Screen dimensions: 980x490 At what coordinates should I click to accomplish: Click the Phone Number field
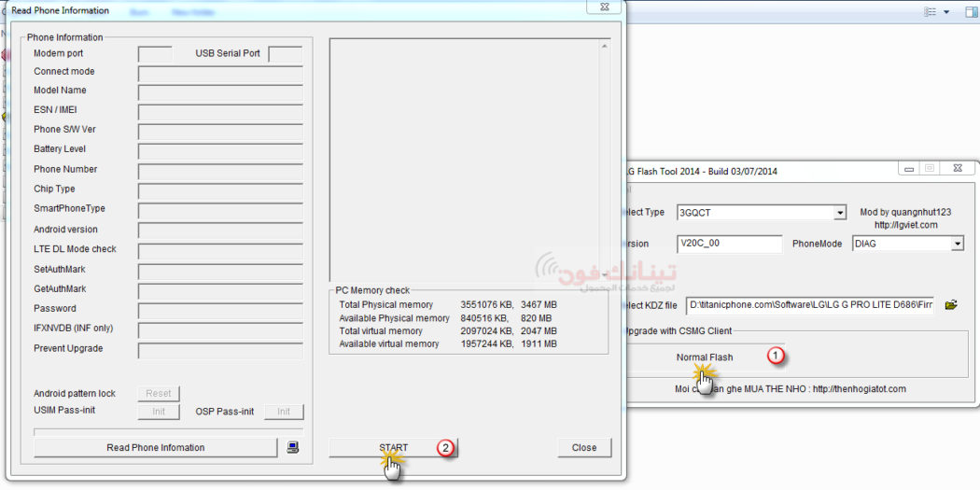(220, 172)
